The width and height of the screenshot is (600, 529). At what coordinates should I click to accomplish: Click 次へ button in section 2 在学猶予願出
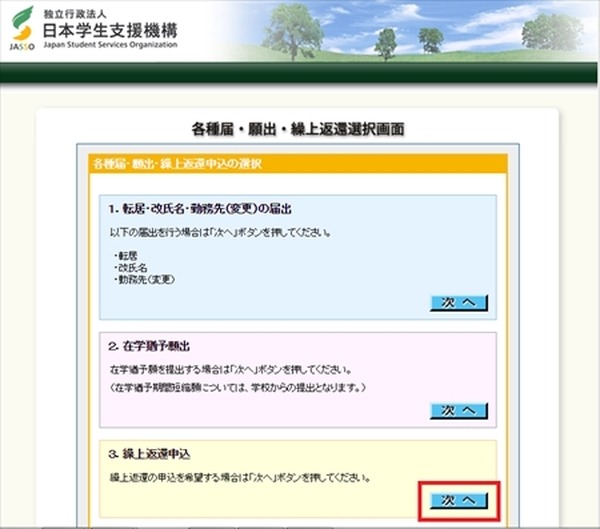[459, 411]
